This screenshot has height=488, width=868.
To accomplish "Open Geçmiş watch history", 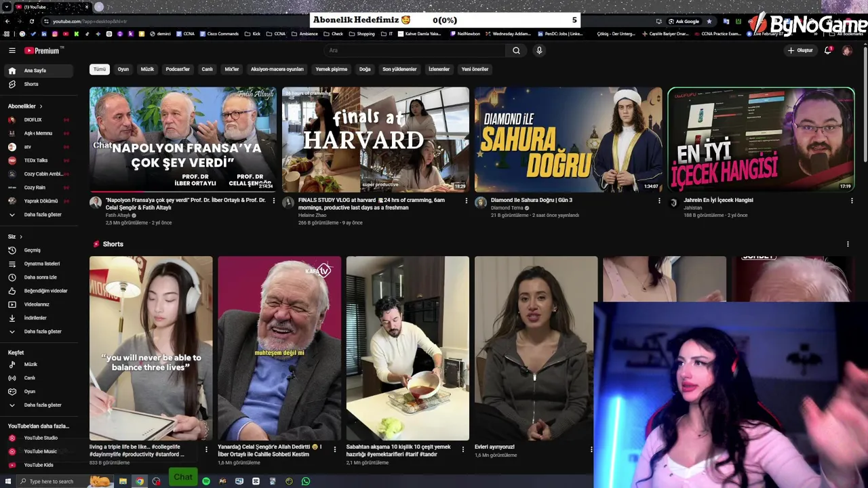I will tap(39, 250).
